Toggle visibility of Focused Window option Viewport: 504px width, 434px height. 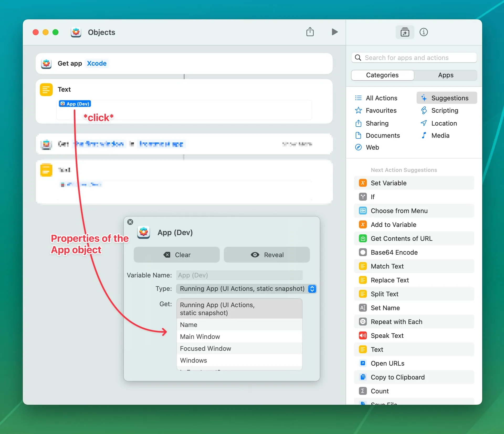(239, 348)
